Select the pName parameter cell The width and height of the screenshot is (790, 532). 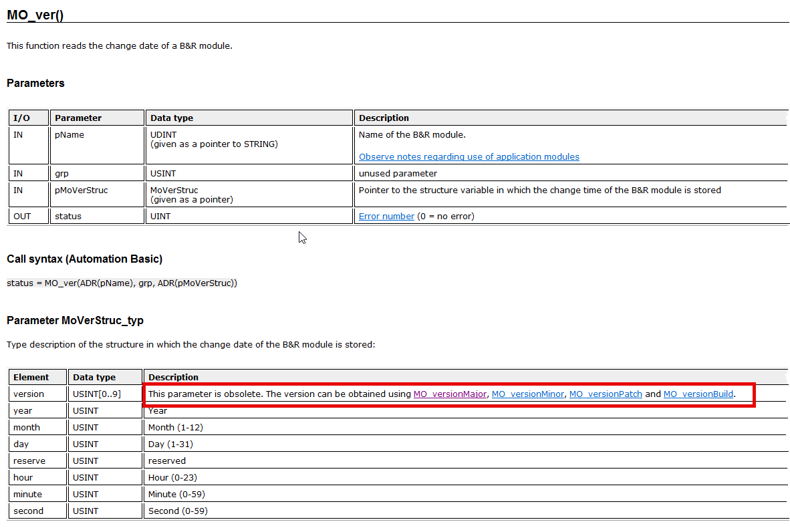click(97, 144)
